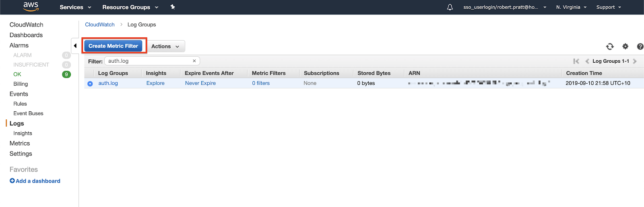The width and height of the screenshot is (644, 207).
Task: Refresh the log groups list
Action: [x=610, y=47]
